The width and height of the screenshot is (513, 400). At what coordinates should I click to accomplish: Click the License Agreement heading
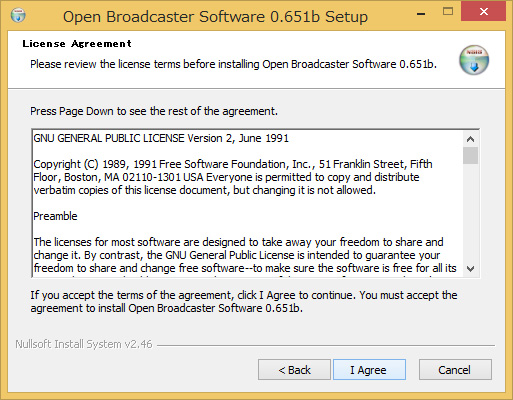77,44
